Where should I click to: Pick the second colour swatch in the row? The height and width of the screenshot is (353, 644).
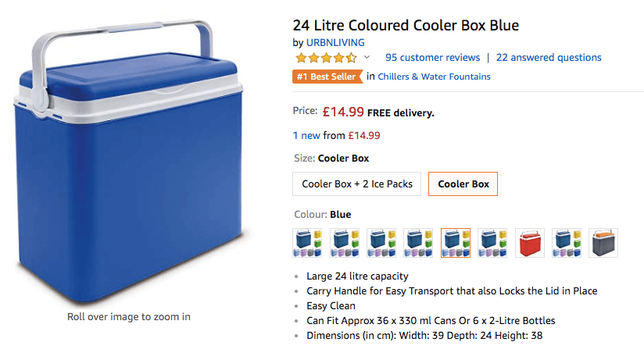pyautogui.click(x=345, y=243)
